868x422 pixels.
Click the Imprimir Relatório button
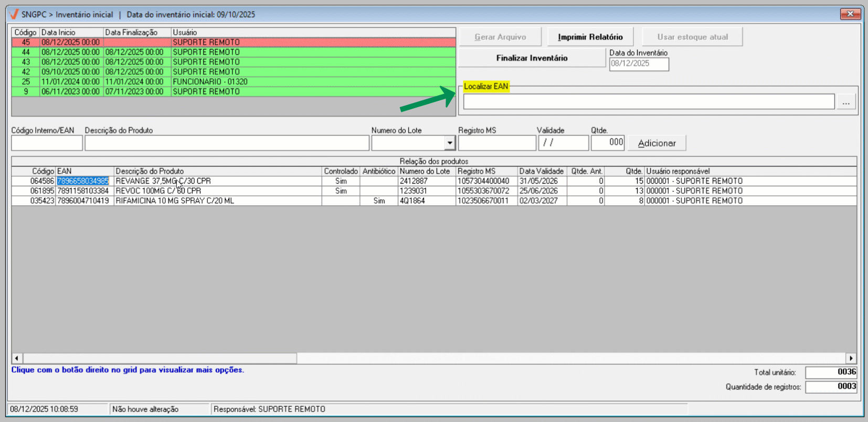click(x=590, y=37)
